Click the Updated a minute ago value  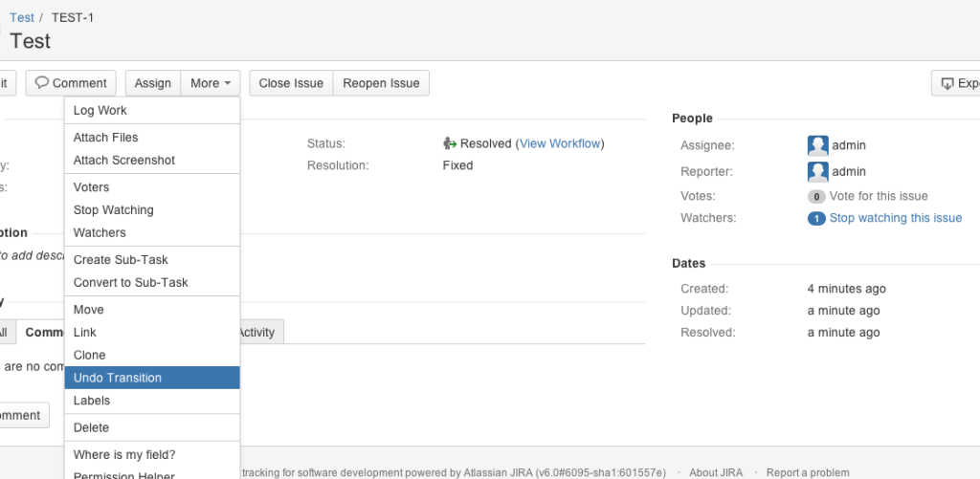843,311
